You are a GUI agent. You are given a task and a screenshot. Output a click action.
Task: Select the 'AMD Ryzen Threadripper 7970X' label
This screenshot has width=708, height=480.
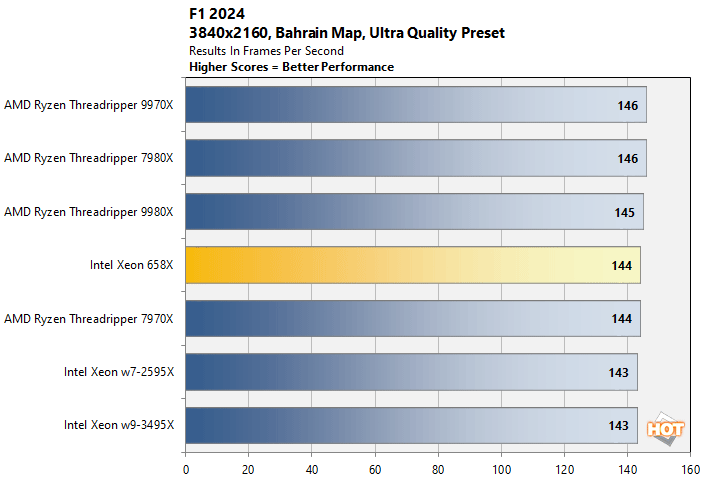[x=89, y=319]
